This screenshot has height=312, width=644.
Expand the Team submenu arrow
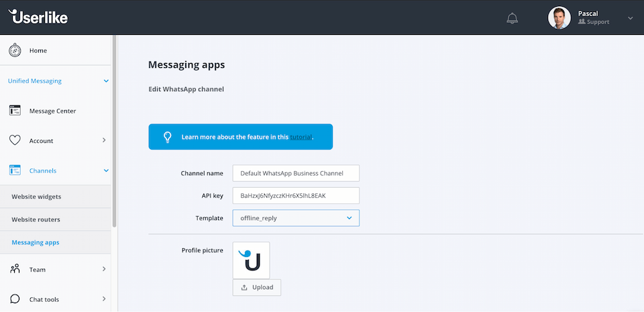click(x=104, y=269)
